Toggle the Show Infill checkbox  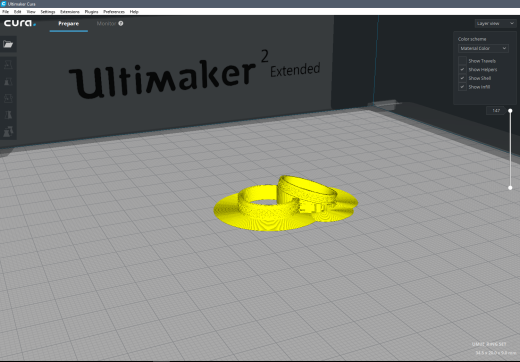tap(462, 87)
